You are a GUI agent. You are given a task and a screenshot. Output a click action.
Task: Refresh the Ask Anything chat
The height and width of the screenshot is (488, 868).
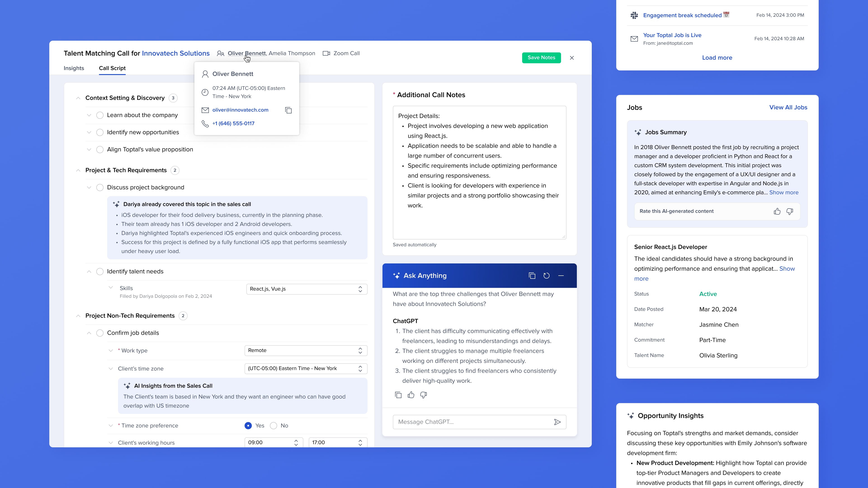[x=547, y=276]
